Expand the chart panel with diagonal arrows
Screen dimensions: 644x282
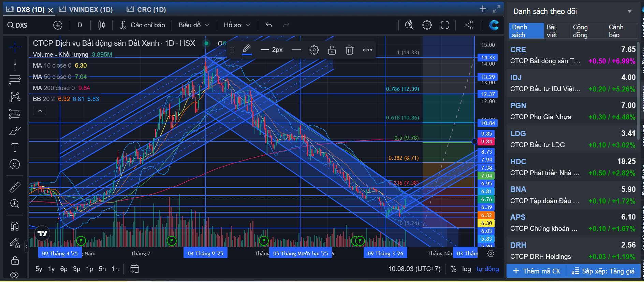click(497, 9)
